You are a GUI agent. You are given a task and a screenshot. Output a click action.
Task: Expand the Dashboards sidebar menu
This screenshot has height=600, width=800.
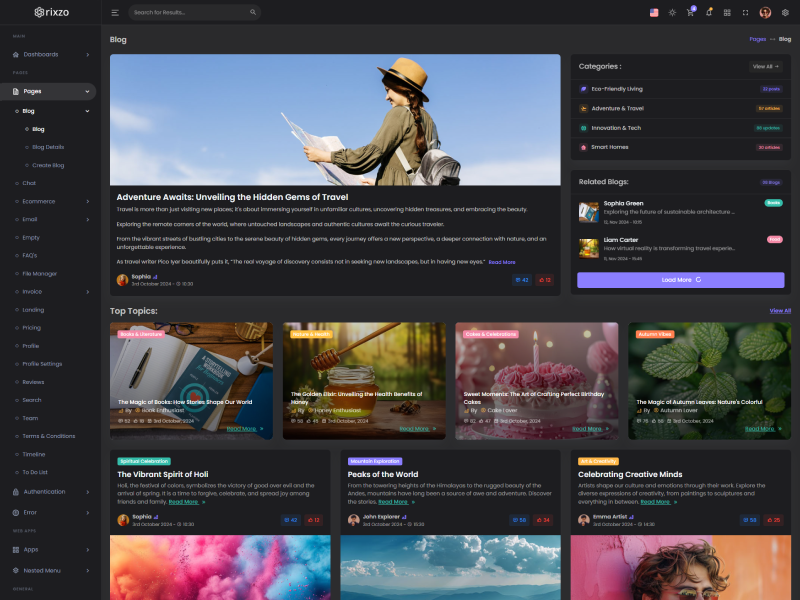click(x=50, y=54)
